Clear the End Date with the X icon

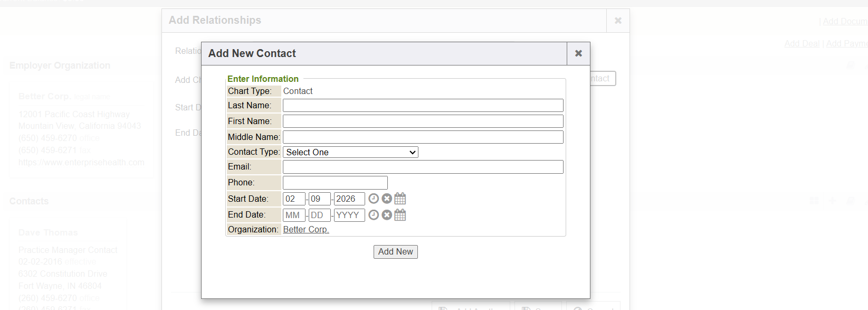pyautogui.click(x=387, y=215)
